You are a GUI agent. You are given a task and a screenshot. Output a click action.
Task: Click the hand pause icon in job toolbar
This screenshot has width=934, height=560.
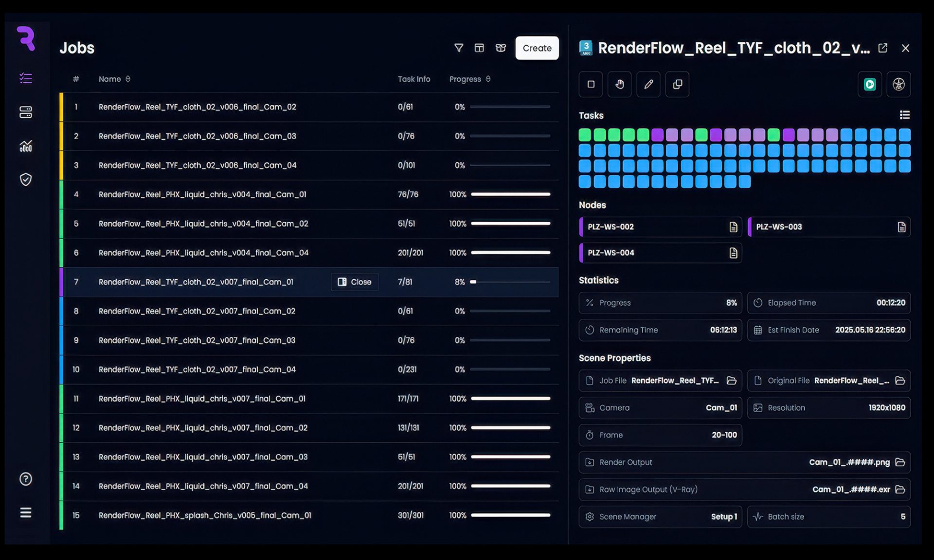click(619, 84)
